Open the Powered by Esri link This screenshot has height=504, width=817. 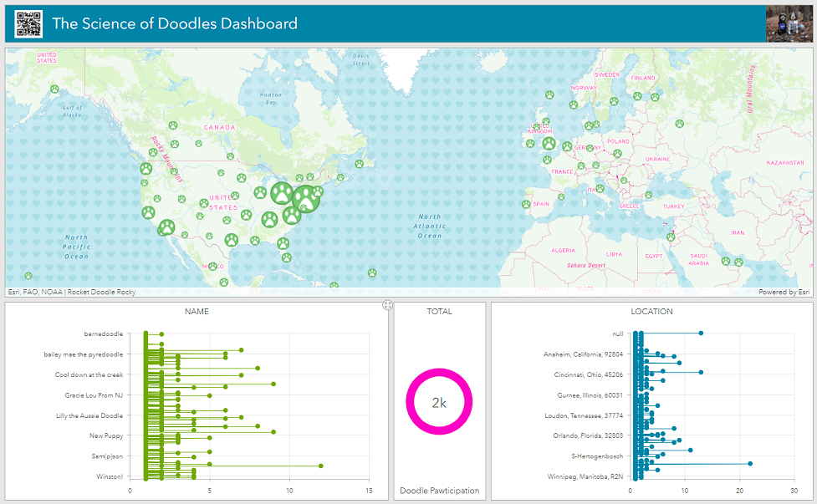pyautogui.click(x=784, y=293)
